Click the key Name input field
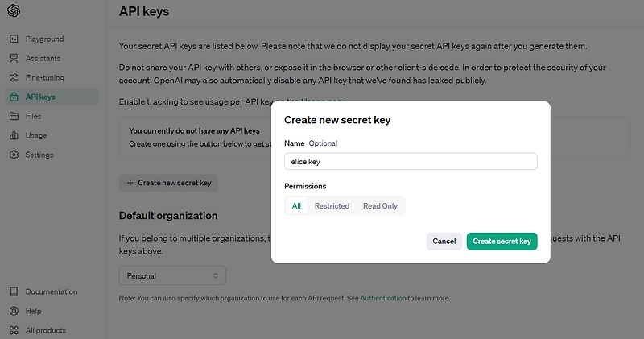This screenshot has height=339, width=644. pyautogui.click(x=411, y=161)
